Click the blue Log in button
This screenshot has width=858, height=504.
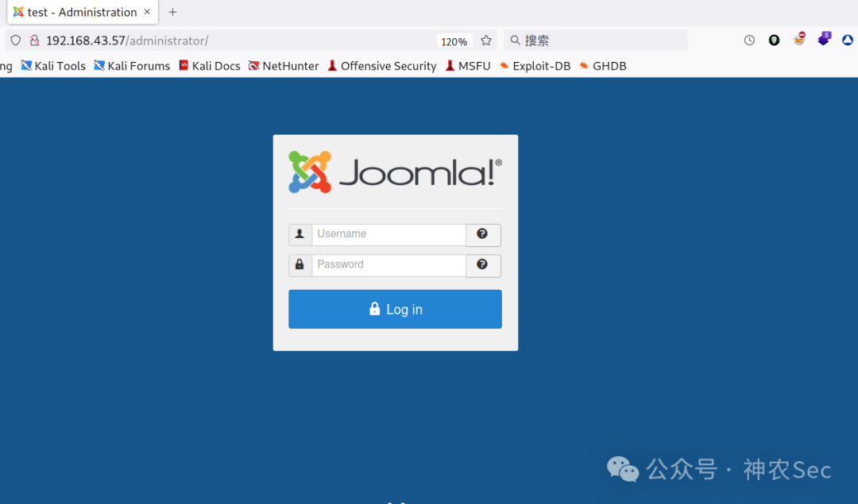(x=395, y=309)
